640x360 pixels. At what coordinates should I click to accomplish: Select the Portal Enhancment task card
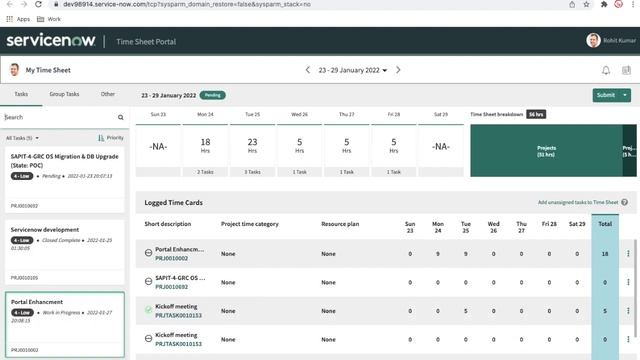65,324
